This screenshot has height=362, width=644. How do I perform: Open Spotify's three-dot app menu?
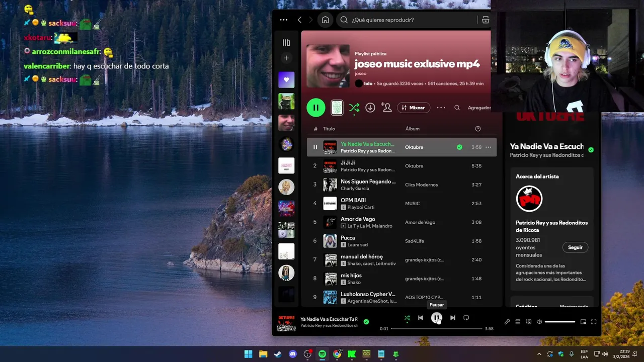(284, 20)
